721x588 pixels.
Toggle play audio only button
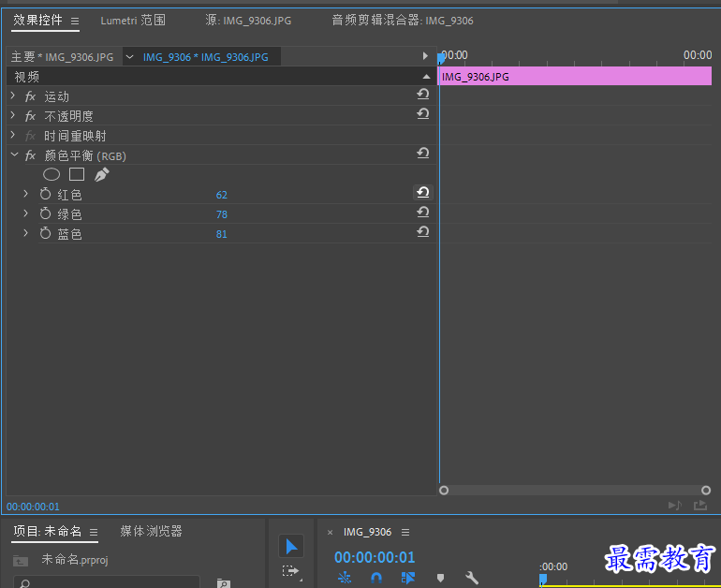coord(674,506)
